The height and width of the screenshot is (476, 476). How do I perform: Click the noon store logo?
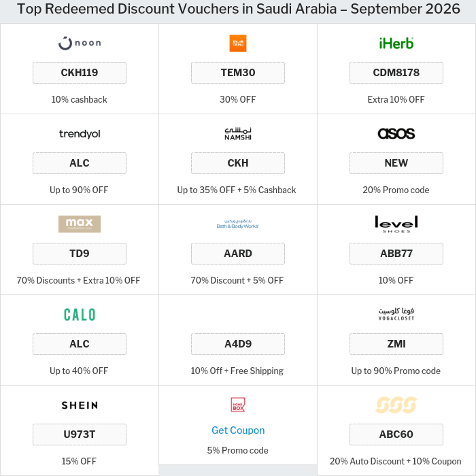click(x=80, y=43)
